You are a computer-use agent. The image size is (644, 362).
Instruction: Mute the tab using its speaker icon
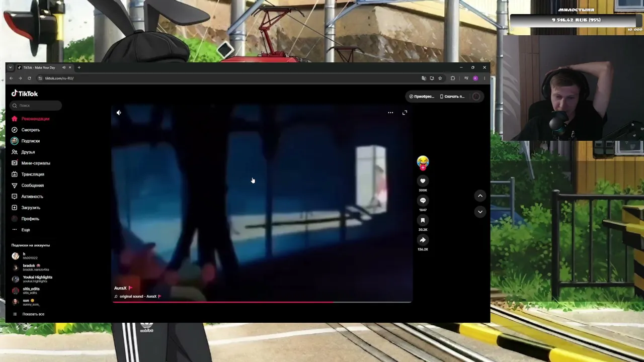click(64, 67)
